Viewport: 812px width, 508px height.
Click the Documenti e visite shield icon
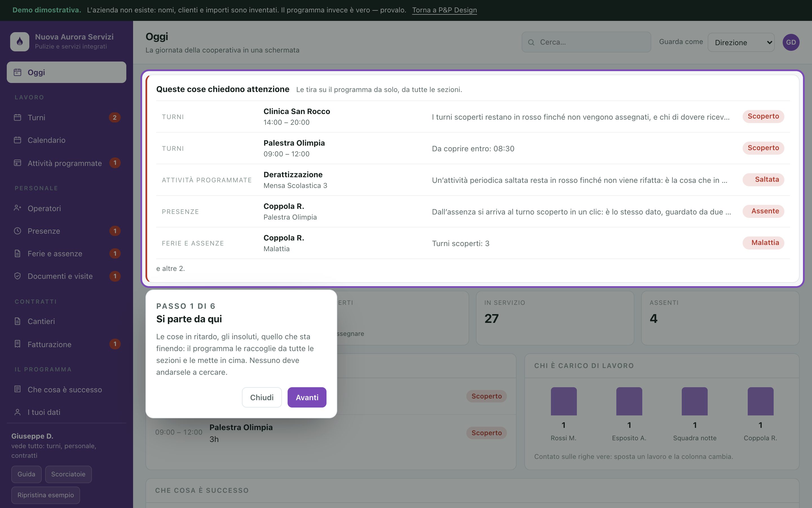[17, 276]
